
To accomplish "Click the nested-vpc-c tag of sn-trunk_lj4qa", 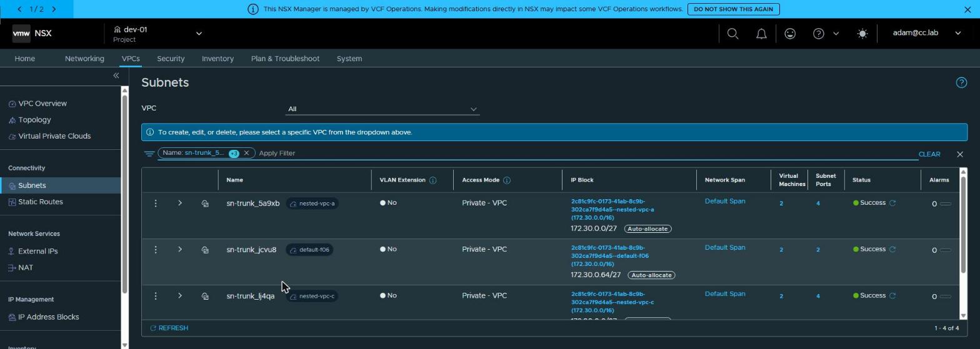I will click(x=312, y=296).
